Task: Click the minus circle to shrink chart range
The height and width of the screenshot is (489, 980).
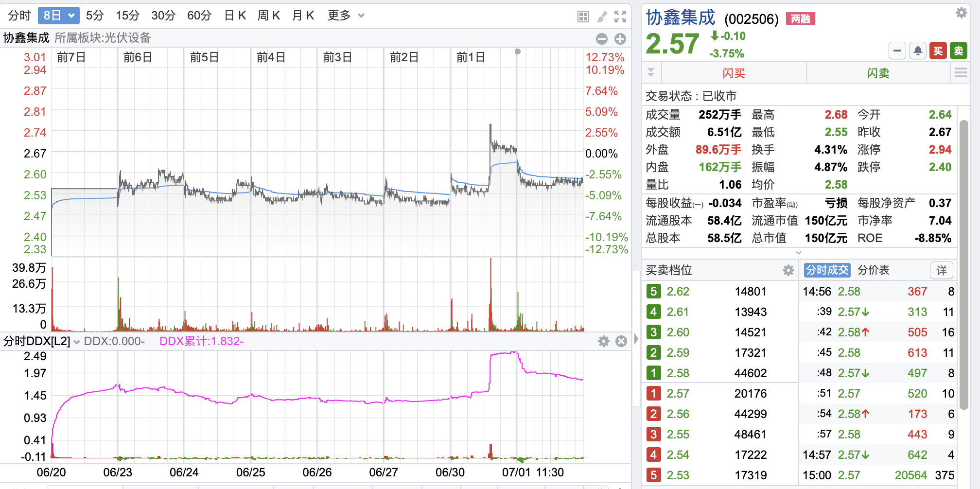Action: [x=602, y=39]
